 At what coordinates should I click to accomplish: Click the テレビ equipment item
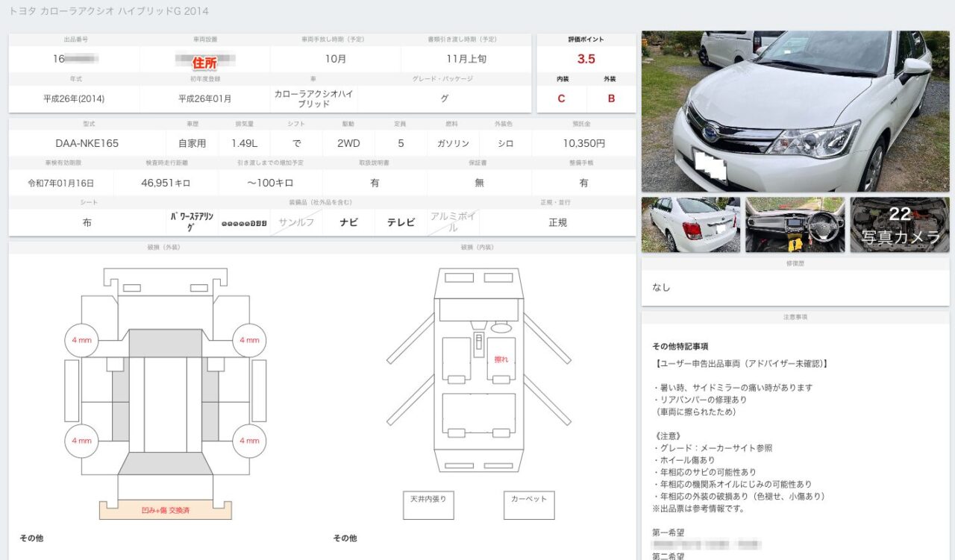(x=401, y=222)
